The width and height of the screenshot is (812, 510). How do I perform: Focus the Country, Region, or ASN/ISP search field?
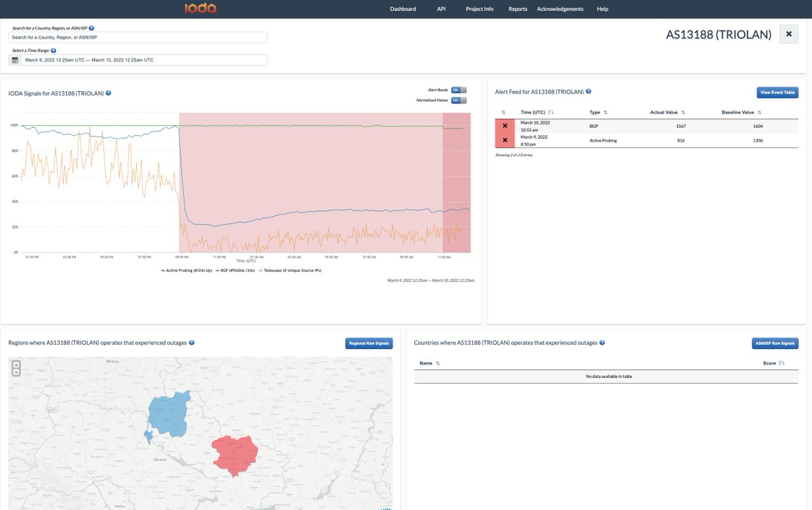click(138, 38)
